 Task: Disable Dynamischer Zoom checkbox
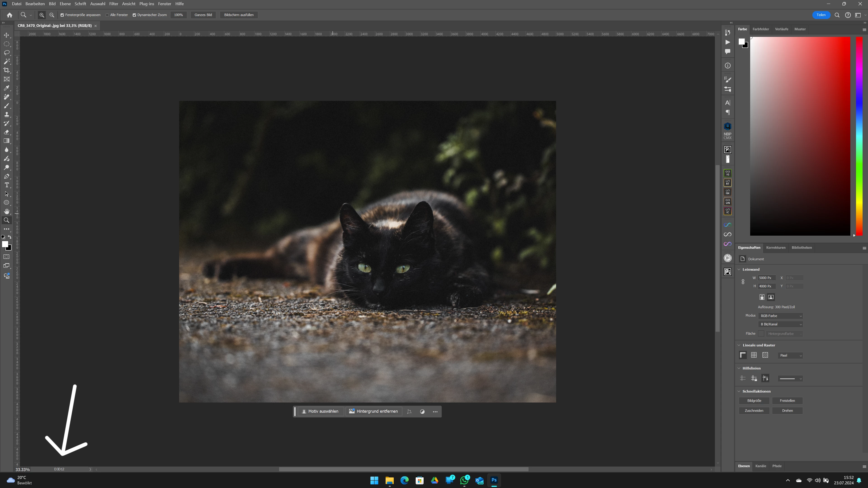[x=134, y=15]
